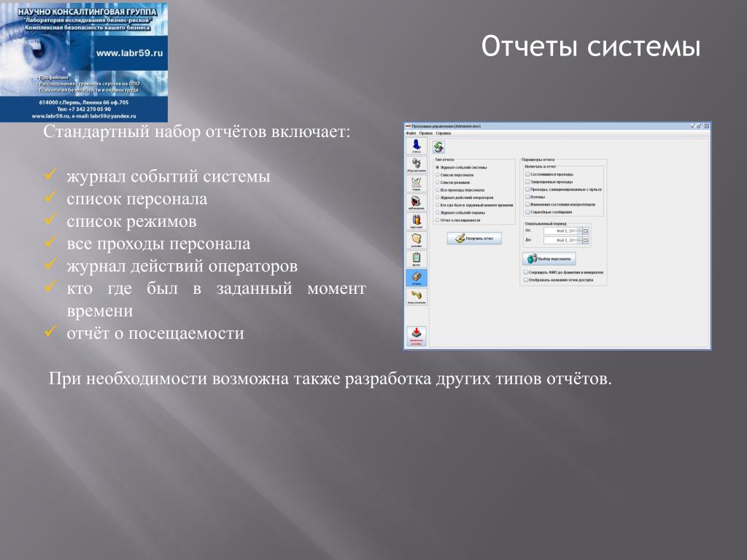
Task: Click the Получить отчет button
Action: (x=474, y=238)
